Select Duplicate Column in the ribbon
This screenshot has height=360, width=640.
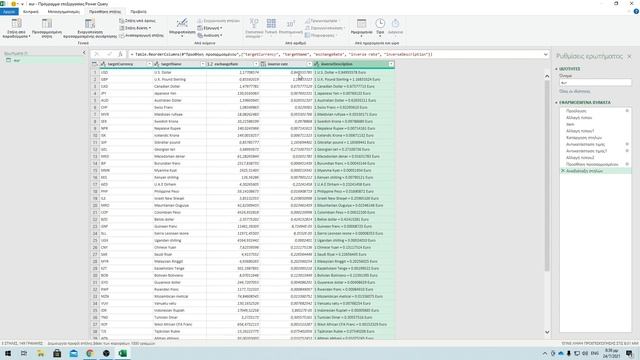[141, 36]
